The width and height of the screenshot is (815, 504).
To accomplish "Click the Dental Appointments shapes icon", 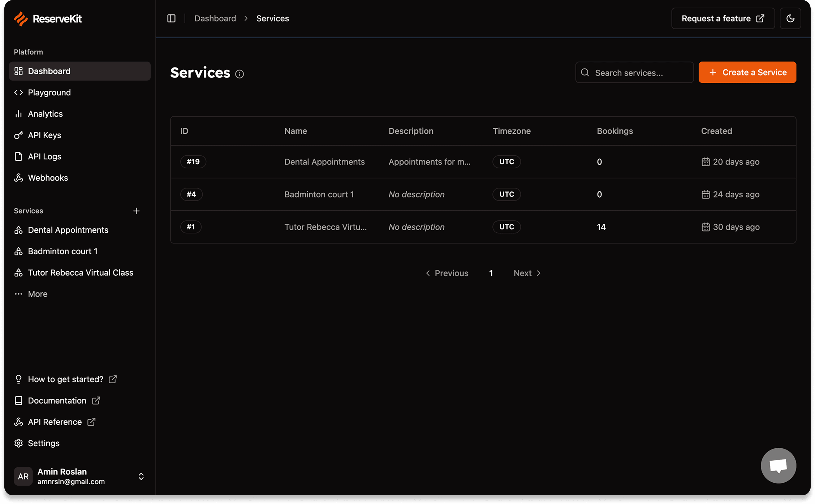I will (x=18, y=230).
